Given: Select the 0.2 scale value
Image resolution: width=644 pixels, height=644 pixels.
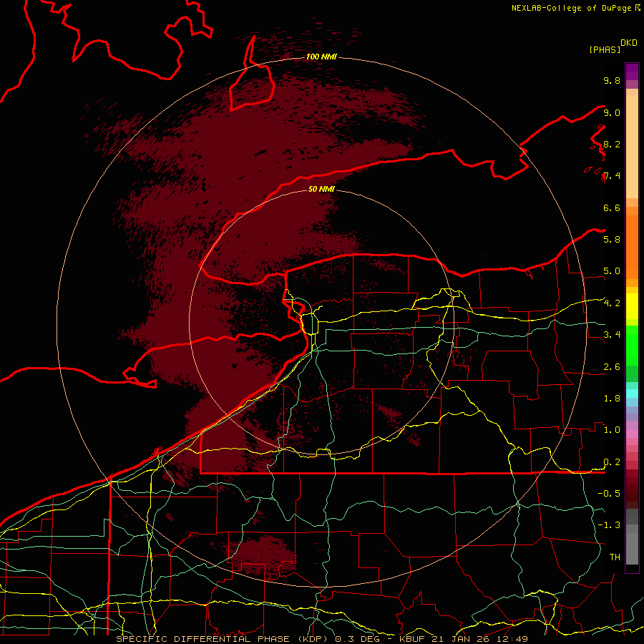Looking at the screenshot, I should point(612,462).
